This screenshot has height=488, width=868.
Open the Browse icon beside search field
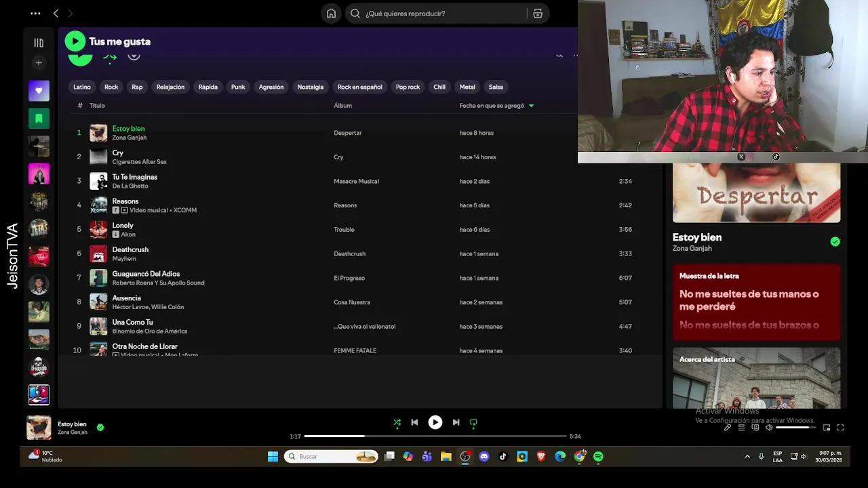point(538,14)
